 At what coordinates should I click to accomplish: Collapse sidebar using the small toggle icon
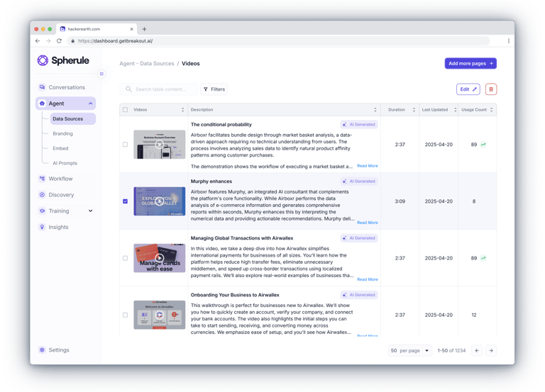pyautogui.click(x=101, y=74)
